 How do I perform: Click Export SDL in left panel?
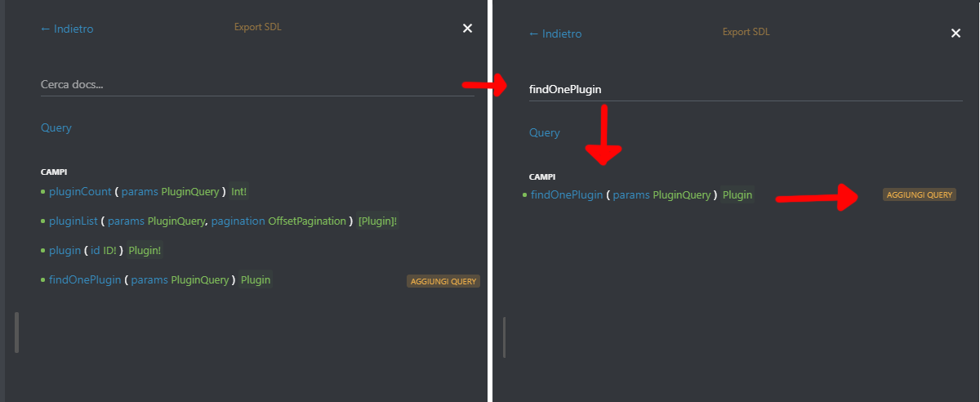(x=258, y=27)
